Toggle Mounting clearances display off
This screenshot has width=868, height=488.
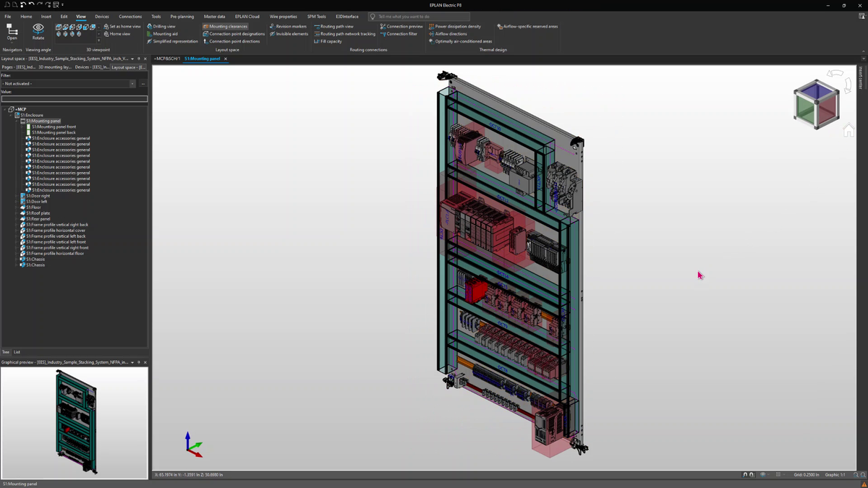point(226,26)
